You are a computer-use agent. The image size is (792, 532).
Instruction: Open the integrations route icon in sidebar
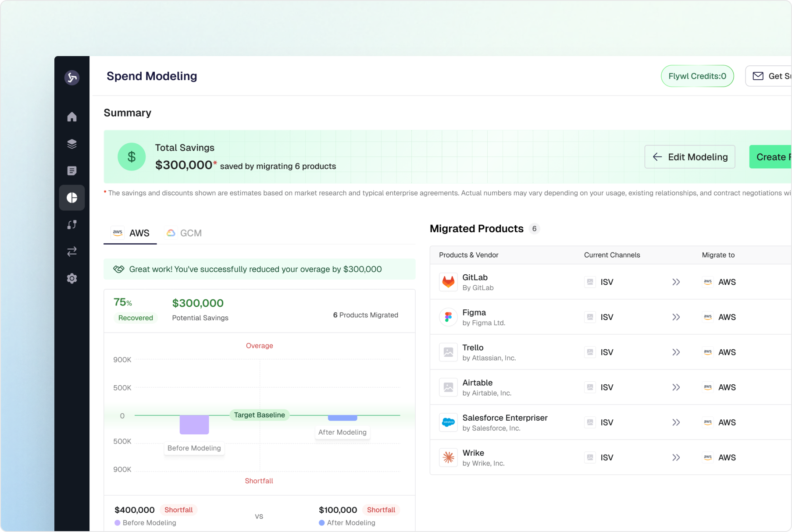[72, 225]
